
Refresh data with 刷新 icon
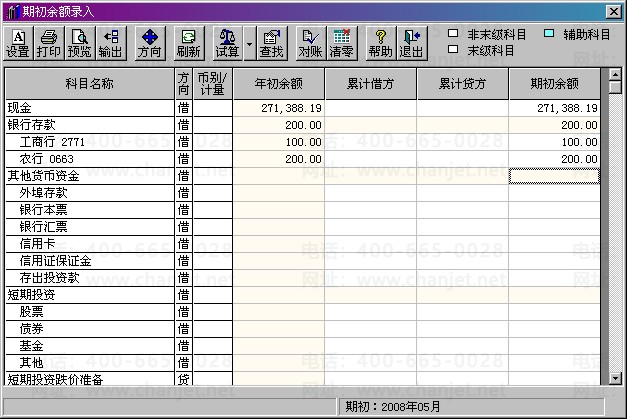(189, 44)
